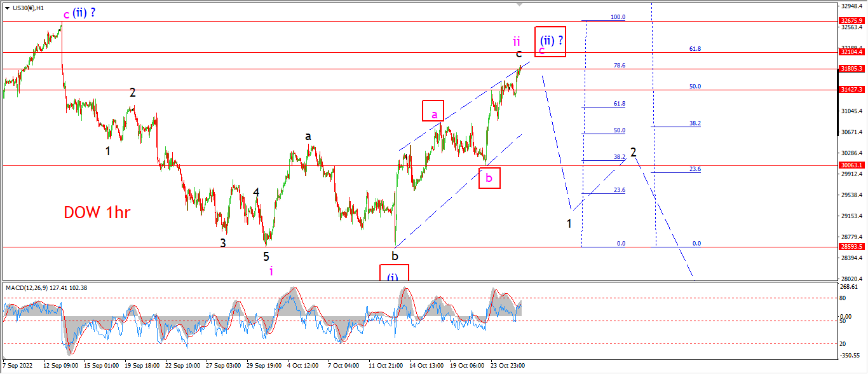
Task: Select the 'DOW 1hr' red text label
Action: pyautogui.click(x=97, y=212)
